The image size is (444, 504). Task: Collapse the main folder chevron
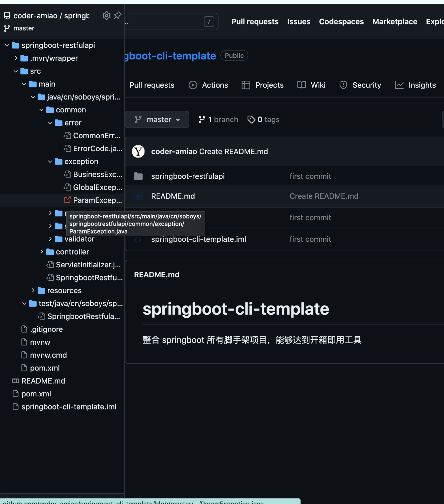[24, 84]
